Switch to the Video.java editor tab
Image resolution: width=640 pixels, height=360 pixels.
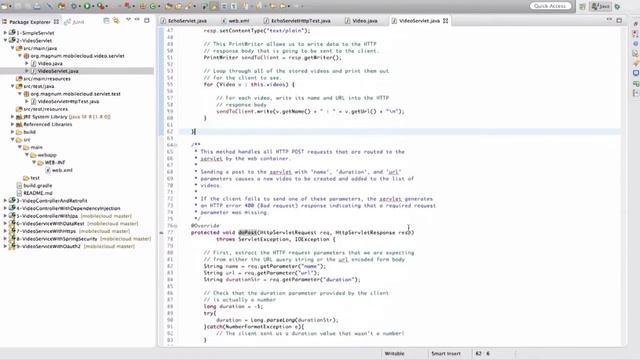361,20
